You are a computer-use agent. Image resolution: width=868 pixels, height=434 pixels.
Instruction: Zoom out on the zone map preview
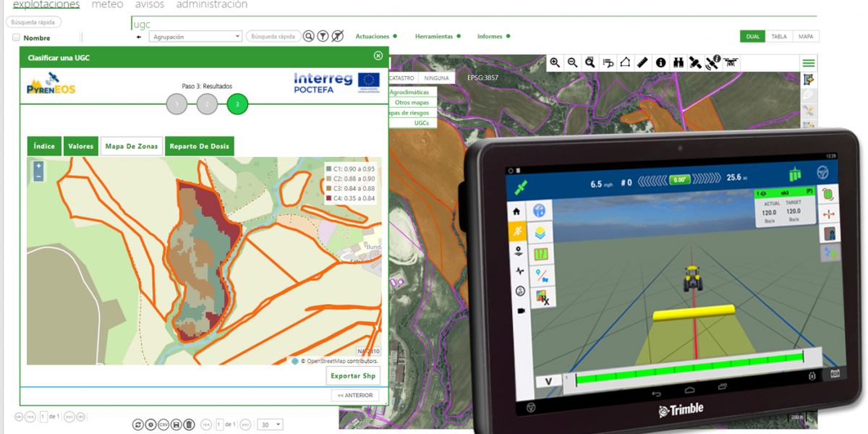point(38,176)
